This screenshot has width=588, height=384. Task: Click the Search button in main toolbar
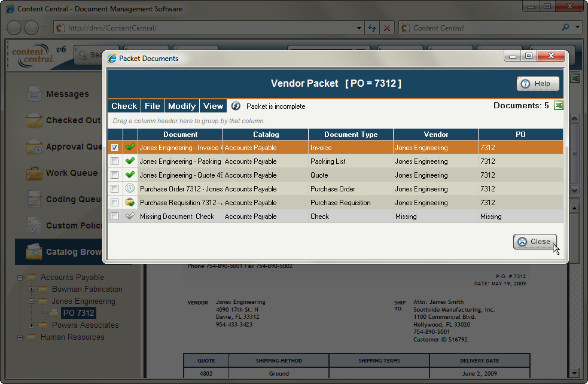coord(89,55)
